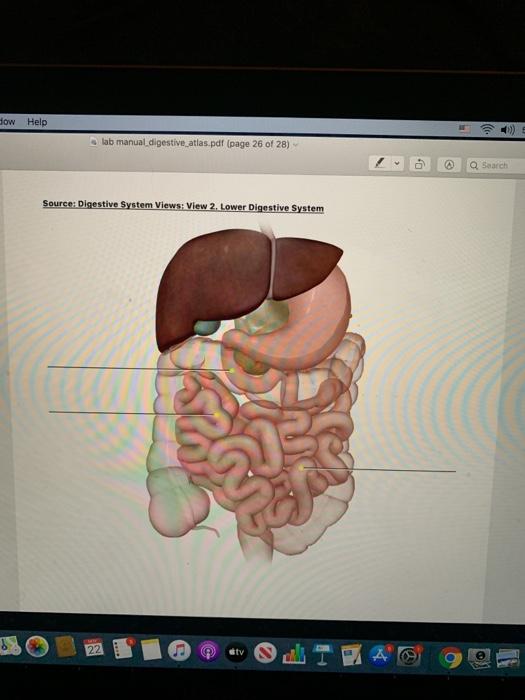Open Photos app from the dock
The width and height of the screenshot is (525, 700).
(x=37, y=646)
